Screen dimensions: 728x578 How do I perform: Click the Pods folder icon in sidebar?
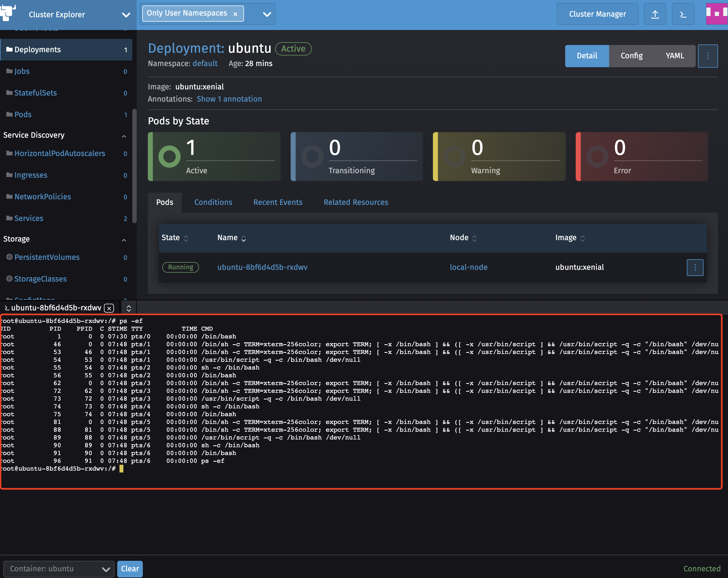[9, 114]
